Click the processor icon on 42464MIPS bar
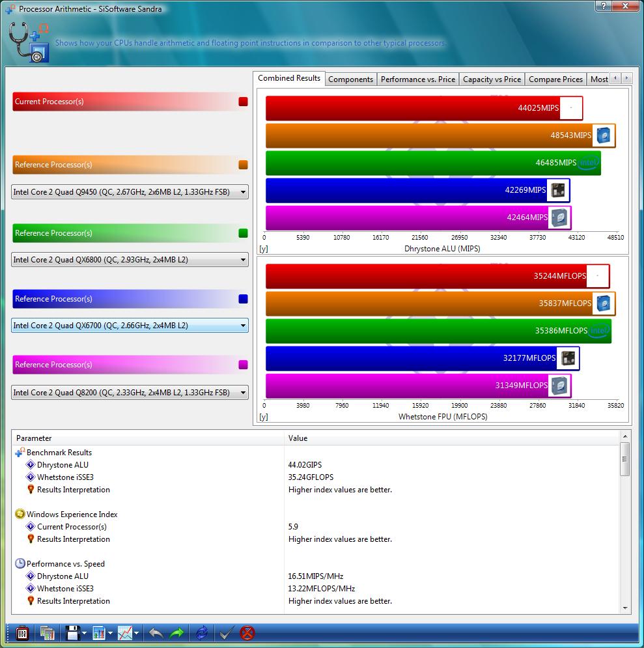The width and height of the screenshot is (644, 648). click(x=559, y=218)
